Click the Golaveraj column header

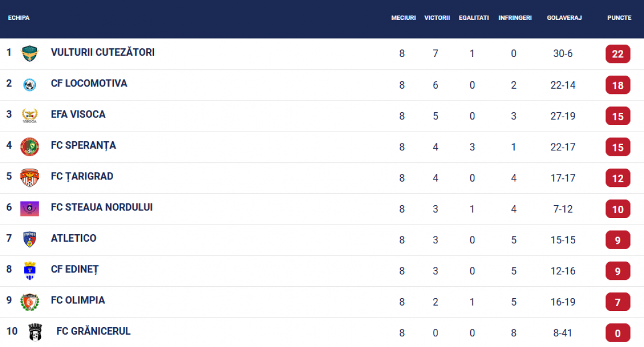point(564,18)
